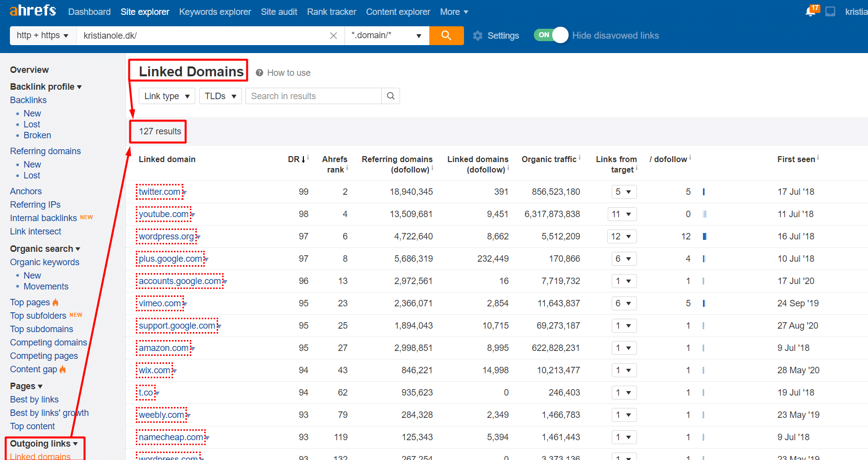The image size is (868, 460).
Task: Open the notifications bell
Action: pos(811,11)
